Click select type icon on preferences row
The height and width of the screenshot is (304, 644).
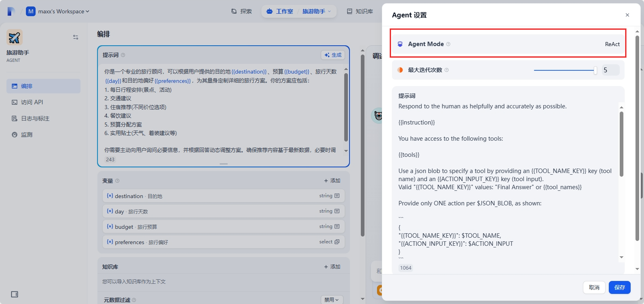coord(337,242)
